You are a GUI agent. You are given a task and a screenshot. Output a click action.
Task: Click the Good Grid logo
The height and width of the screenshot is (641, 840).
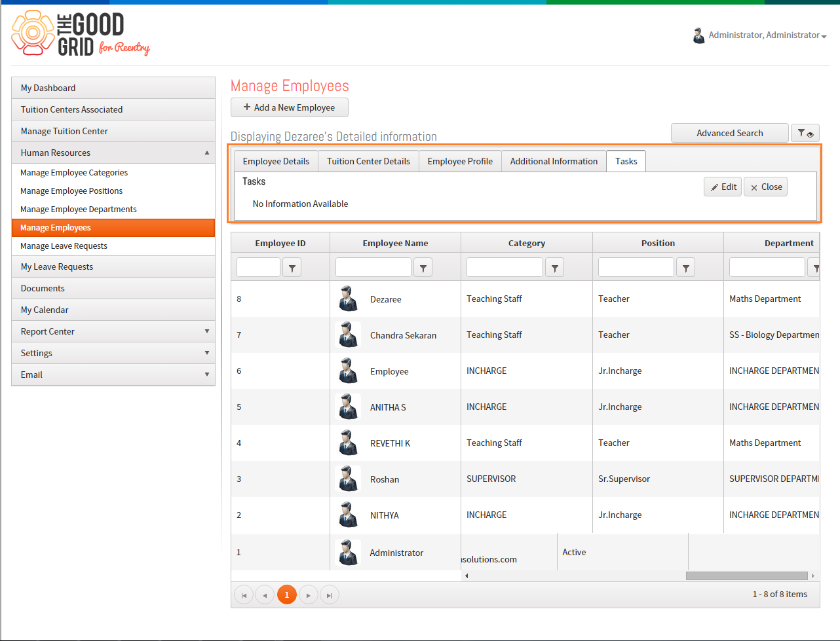pyautogui.click(x=81, y=33)
